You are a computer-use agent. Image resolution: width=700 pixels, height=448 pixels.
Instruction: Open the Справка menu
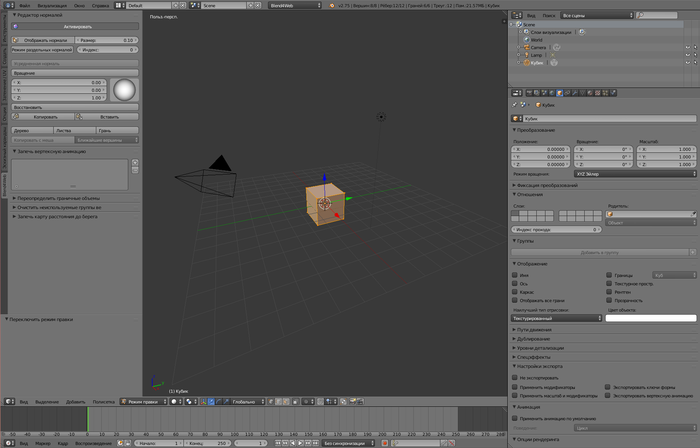pos(101,5)
